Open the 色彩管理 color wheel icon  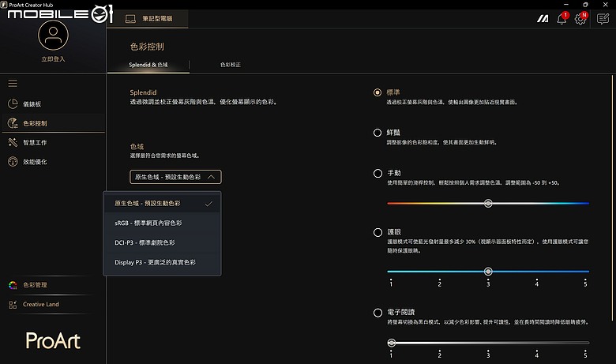13,285
